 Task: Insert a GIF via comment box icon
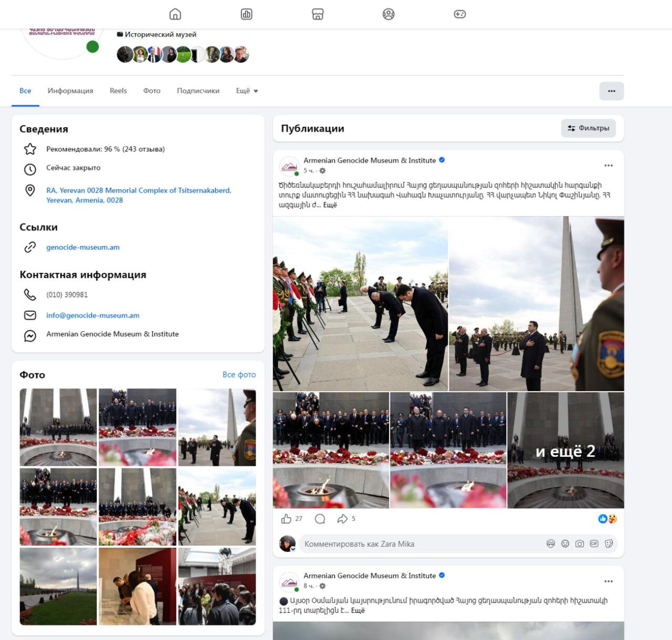pyautogui.click(x=594, y=543)
